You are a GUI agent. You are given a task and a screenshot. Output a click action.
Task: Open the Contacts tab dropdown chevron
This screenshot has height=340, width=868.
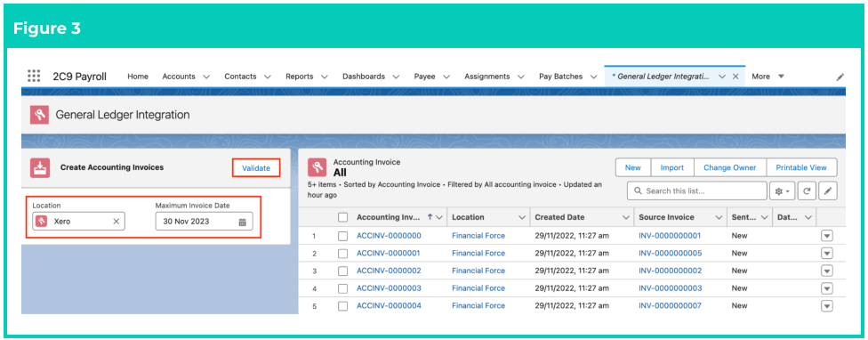coord(268,77)
